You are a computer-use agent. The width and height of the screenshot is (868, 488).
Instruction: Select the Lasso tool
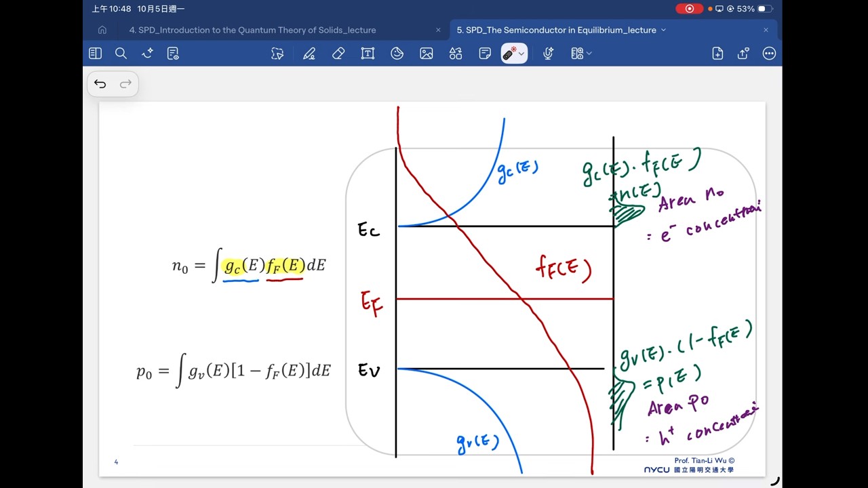click(277, 54)
